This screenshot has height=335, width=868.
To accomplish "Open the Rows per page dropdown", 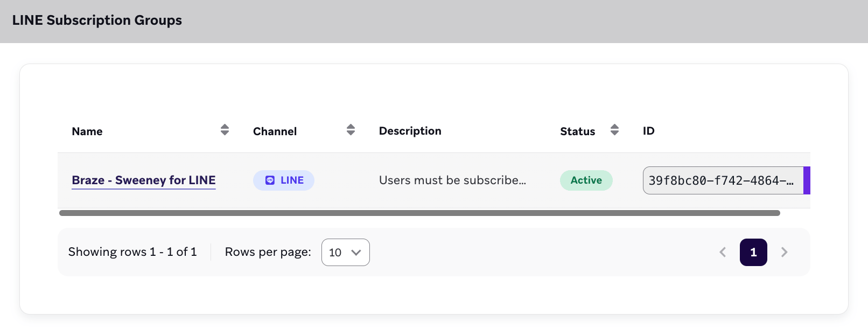I will 345,252.
